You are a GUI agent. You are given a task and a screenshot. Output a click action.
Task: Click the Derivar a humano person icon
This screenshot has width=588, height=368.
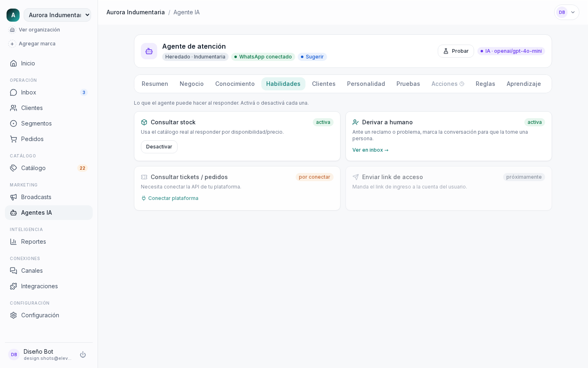[x=356, y=122]
